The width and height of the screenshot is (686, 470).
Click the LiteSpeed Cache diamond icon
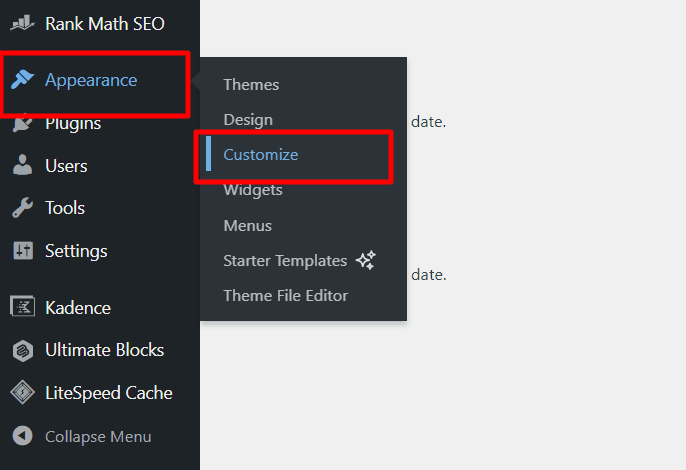point(22,393)
